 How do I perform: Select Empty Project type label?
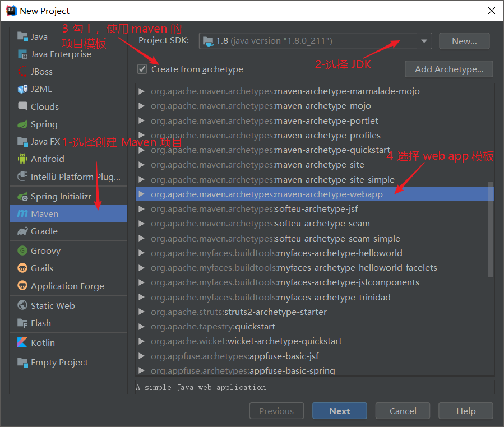pos(59,362)
